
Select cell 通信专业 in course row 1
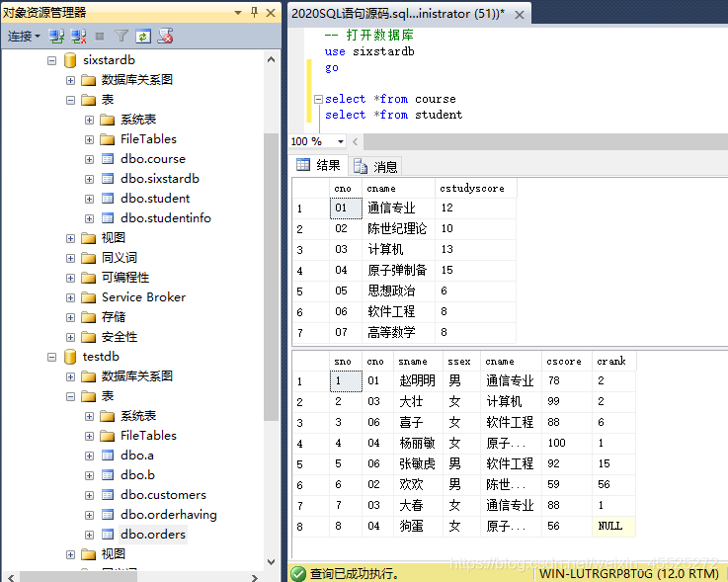tap(398, 208)
